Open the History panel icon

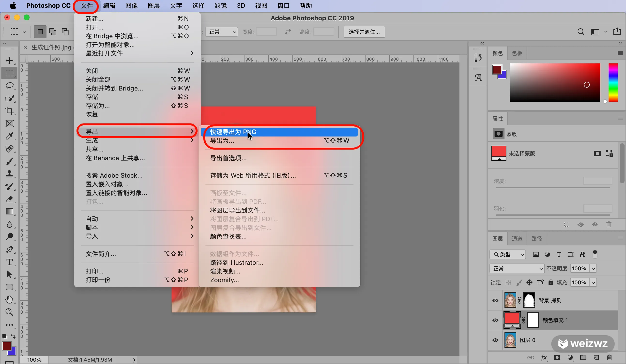(478, 58)
